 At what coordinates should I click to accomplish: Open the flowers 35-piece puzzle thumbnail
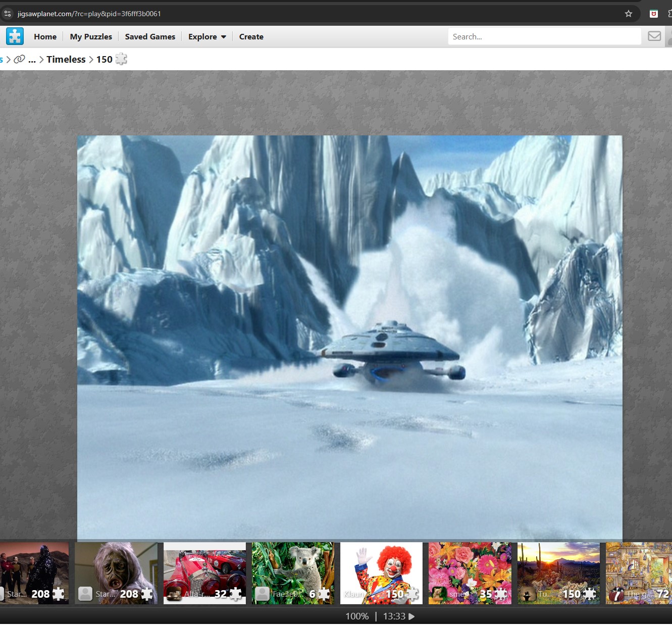[x=470, y=573]
